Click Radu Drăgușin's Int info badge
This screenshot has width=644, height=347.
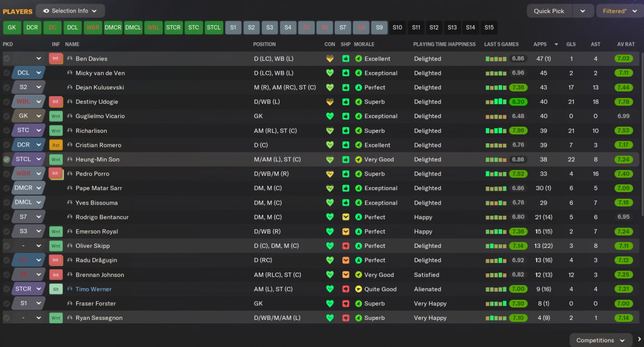[x=55, y=260]
